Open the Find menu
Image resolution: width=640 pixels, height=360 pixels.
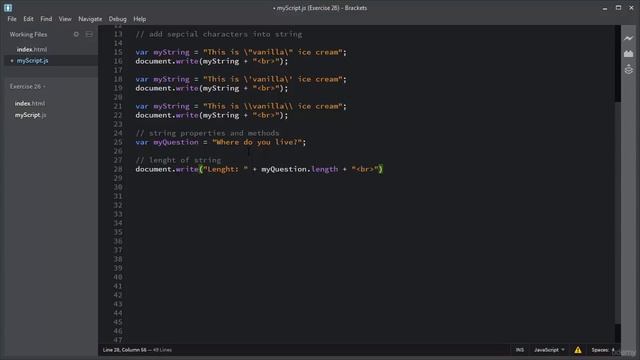pos(46,19)
